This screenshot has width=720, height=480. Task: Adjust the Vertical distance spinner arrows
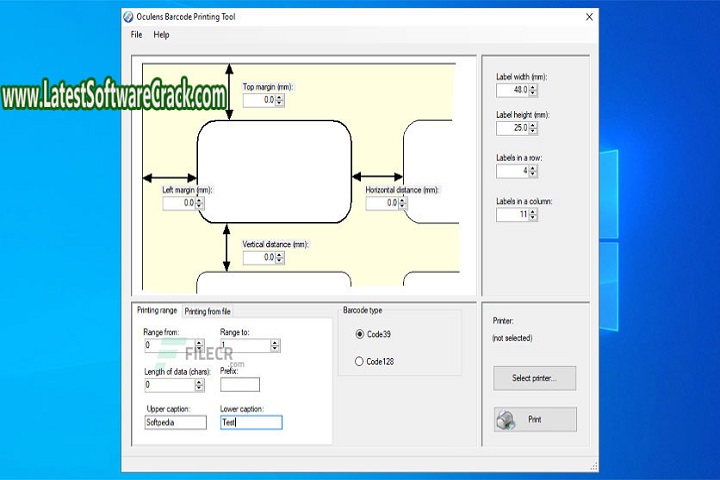coord(280,258)
